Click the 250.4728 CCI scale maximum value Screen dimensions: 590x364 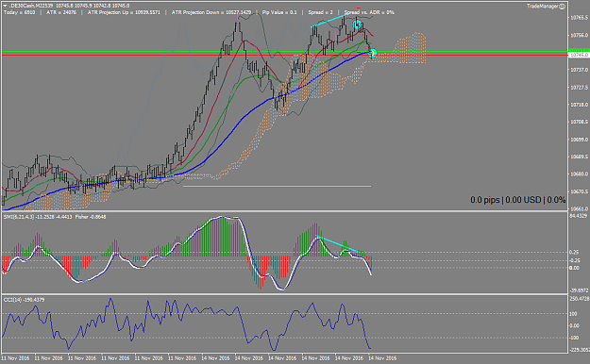(x=579, y=299)
